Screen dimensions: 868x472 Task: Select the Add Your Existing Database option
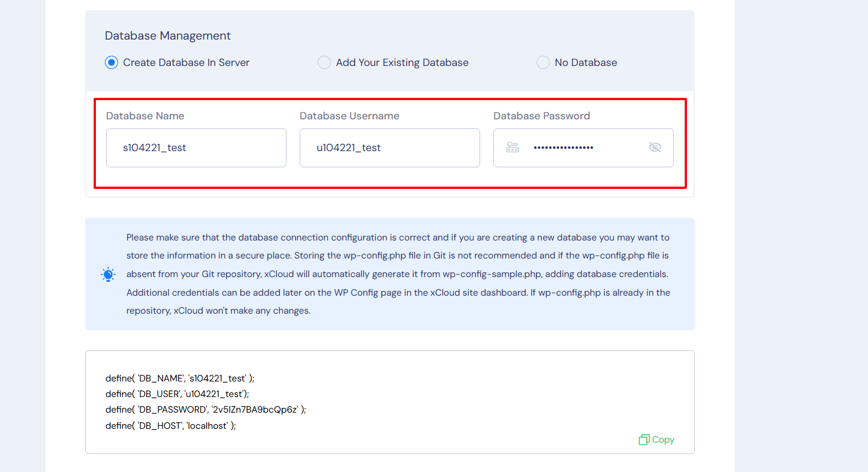[x=324, y=62]
